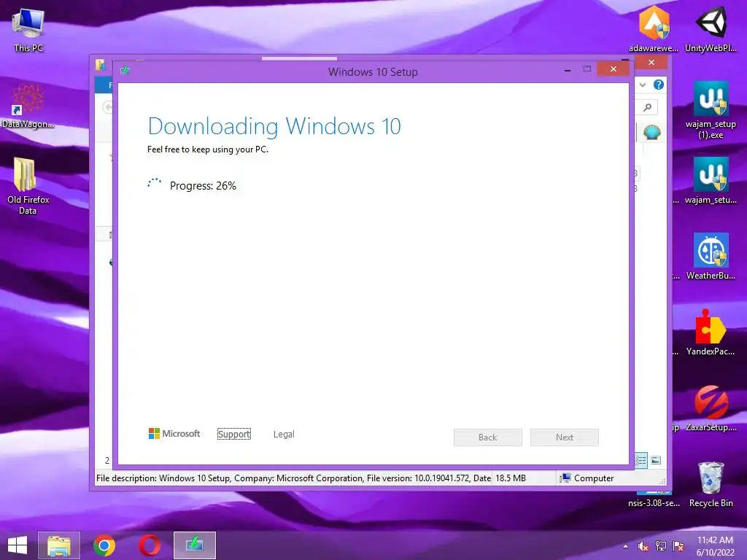Launch Google Chrome from the taskbar
Viewport: 747px width, 560px height.
(104, 545)
